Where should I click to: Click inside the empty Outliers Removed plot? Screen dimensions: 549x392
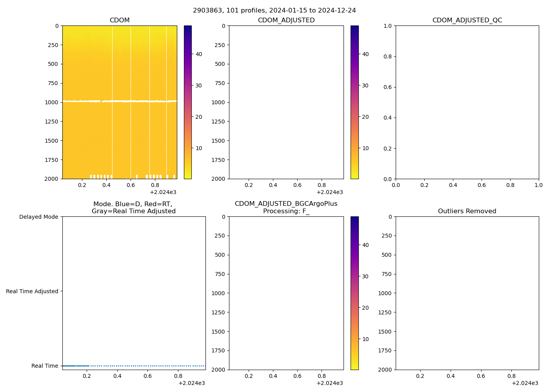pos(467,293)
